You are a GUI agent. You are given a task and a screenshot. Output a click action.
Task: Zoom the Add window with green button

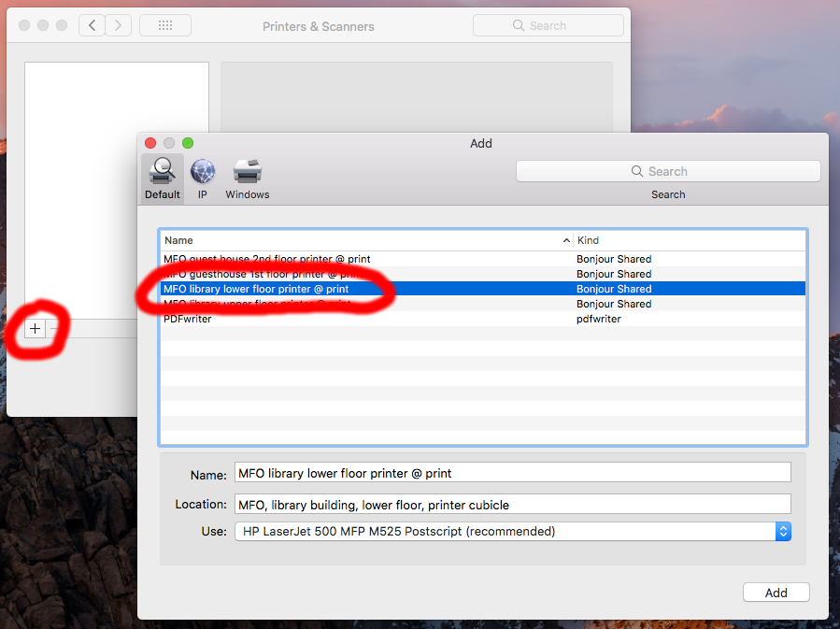[188, 143]
